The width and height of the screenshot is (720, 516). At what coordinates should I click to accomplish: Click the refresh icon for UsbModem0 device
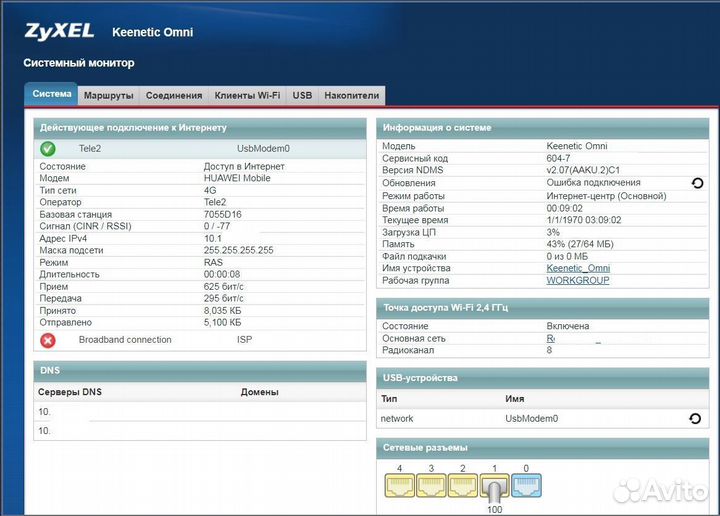click(x=695, y=418)
